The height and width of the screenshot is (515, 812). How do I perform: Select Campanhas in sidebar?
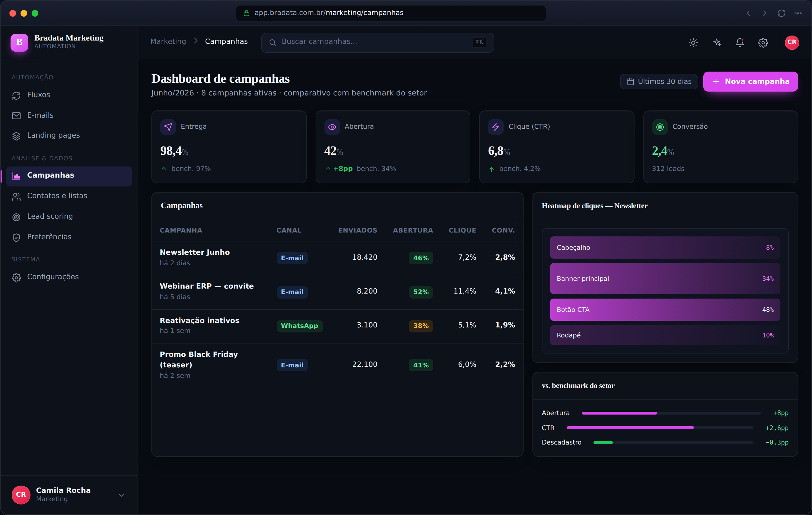click(69, 176)
